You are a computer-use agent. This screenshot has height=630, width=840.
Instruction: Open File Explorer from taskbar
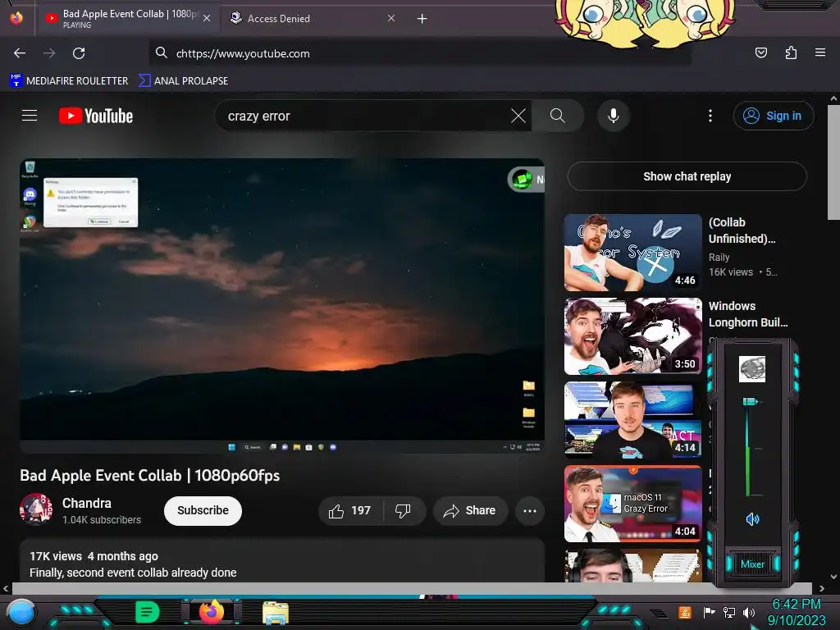click(276, 613)
